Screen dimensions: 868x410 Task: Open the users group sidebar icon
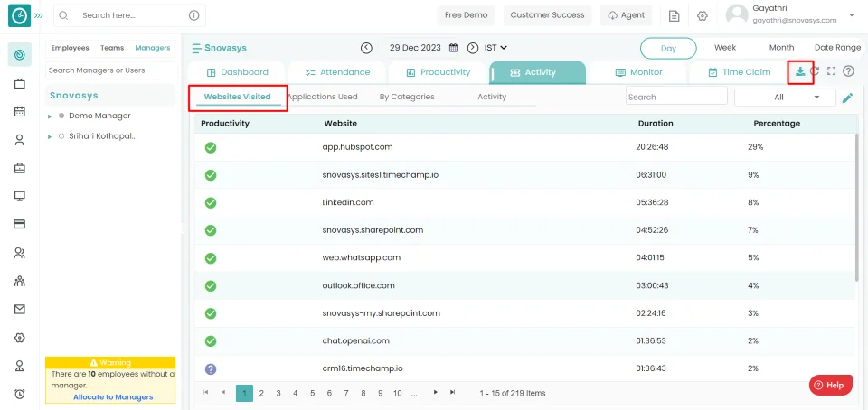pos(19,253)
